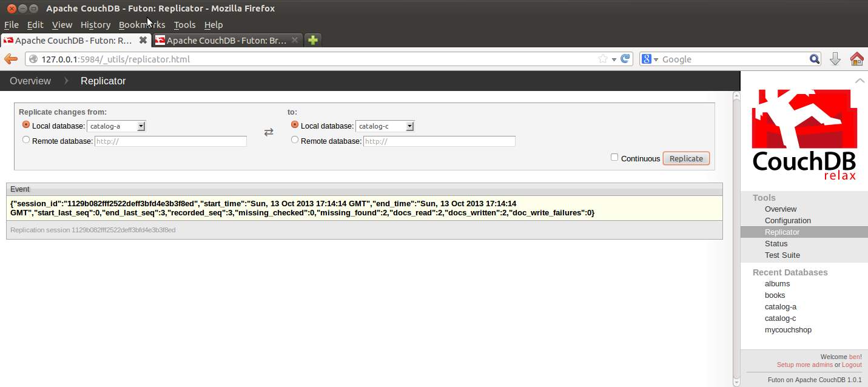Open the Google search engine selector
The width and height of the screenshot is (868, 387).
(650, 59)
